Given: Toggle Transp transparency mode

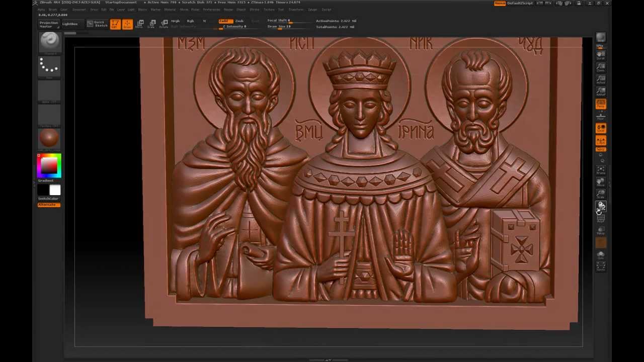Looking at the screenshot, I should click(x=601, y=231).
